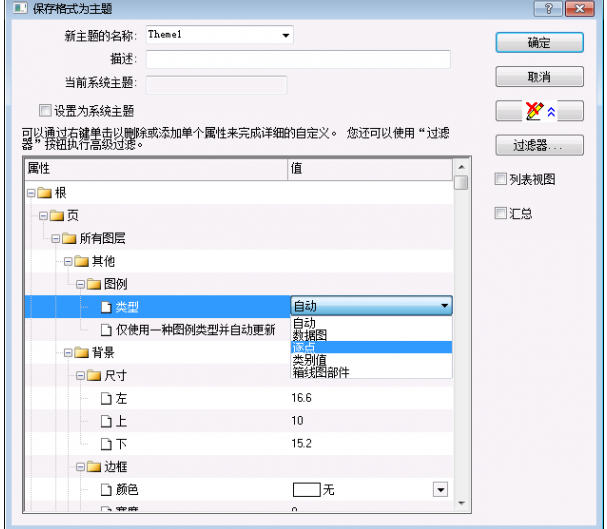The image size is (607, 529).
Task: Collapse the 根 tree node
Action: [31, 193]
